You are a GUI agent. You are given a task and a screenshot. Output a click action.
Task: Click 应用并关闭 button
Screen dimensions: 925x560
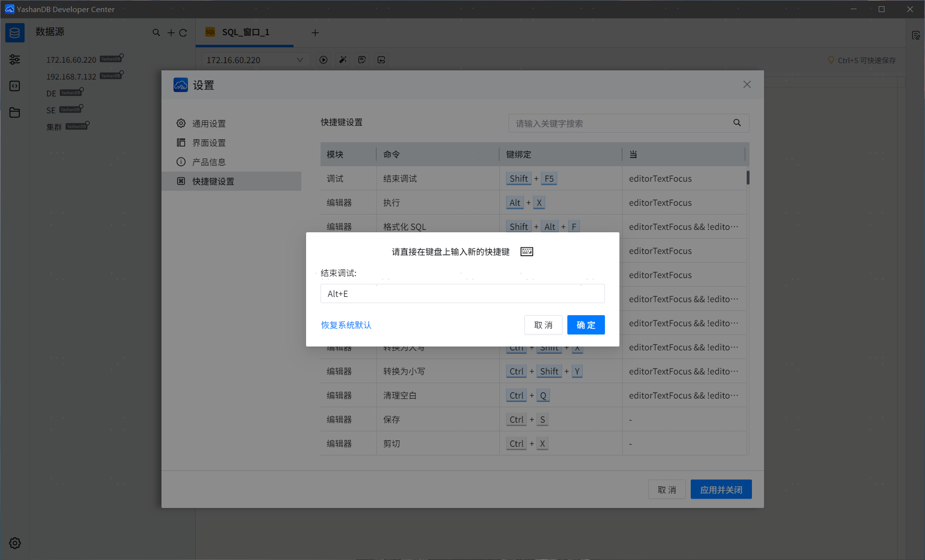coord(721,490)
